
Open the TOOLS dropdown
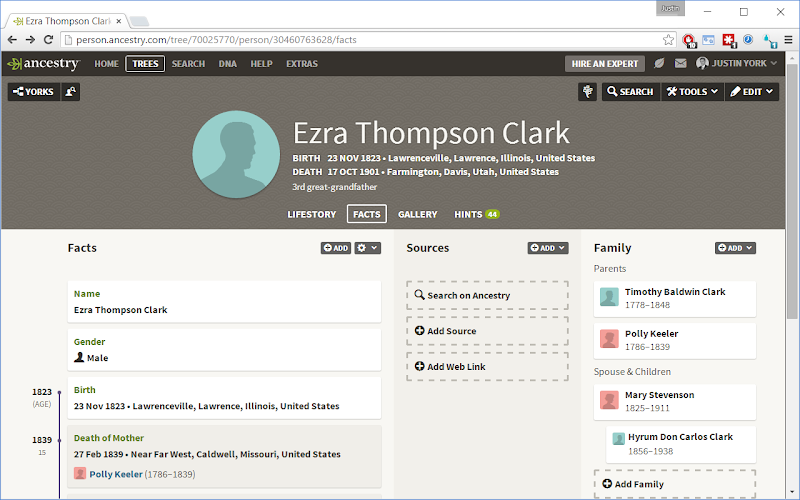[692, 92]
